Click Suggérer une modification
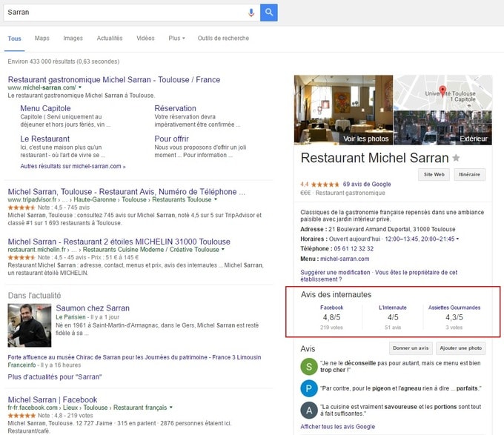 335,273
